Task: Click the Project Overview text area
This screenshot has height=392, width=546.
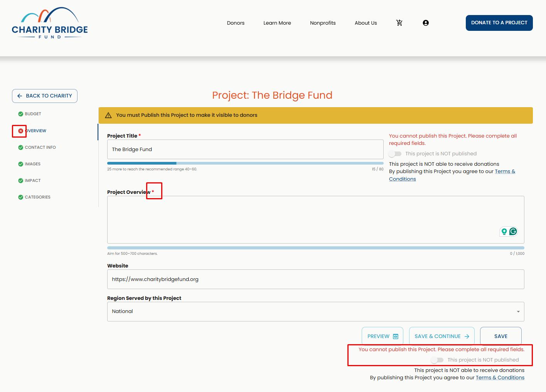Action: (315, 220)
